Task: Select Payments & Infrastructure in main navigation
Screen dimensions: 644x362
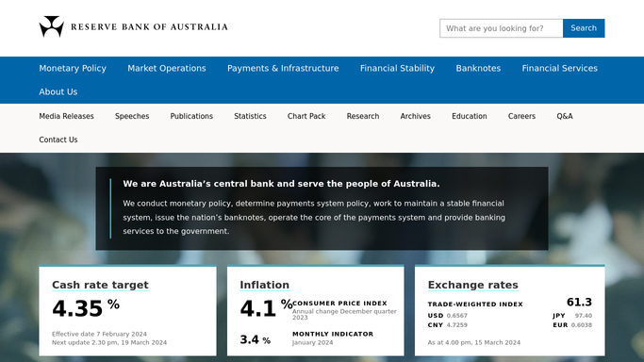Action: click(283, 68)
